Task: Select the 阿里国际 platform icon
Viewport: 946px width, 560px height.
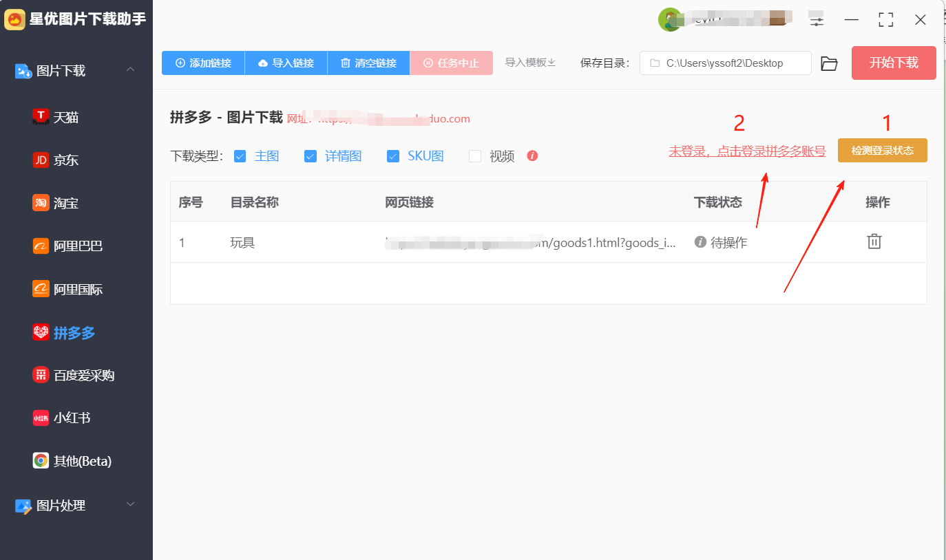Action: tap(41, 289)
